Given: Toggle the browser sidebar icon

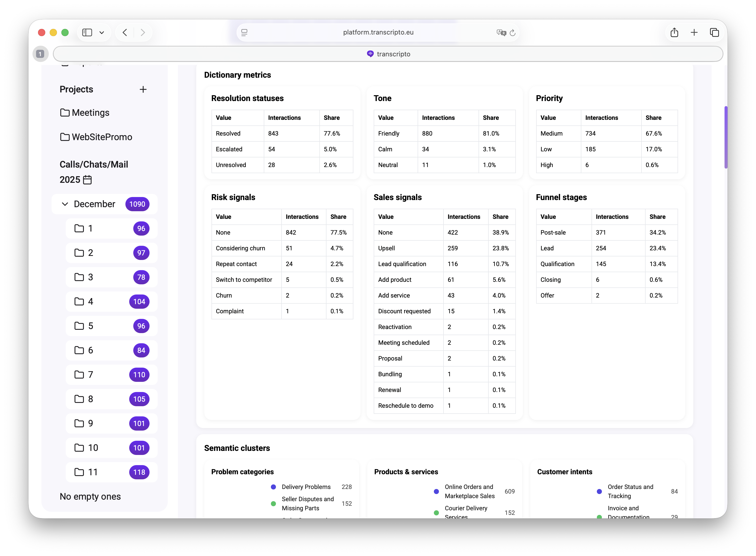Looking at the screenshot, I should click(x=87, y=33).
